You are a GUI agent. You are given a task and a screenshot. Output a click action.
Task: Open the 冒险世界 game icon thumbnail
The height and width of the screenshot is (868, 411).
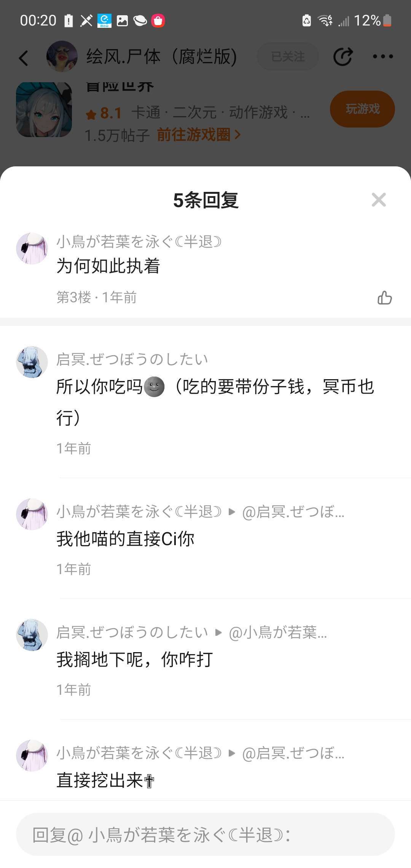(44, 110)
